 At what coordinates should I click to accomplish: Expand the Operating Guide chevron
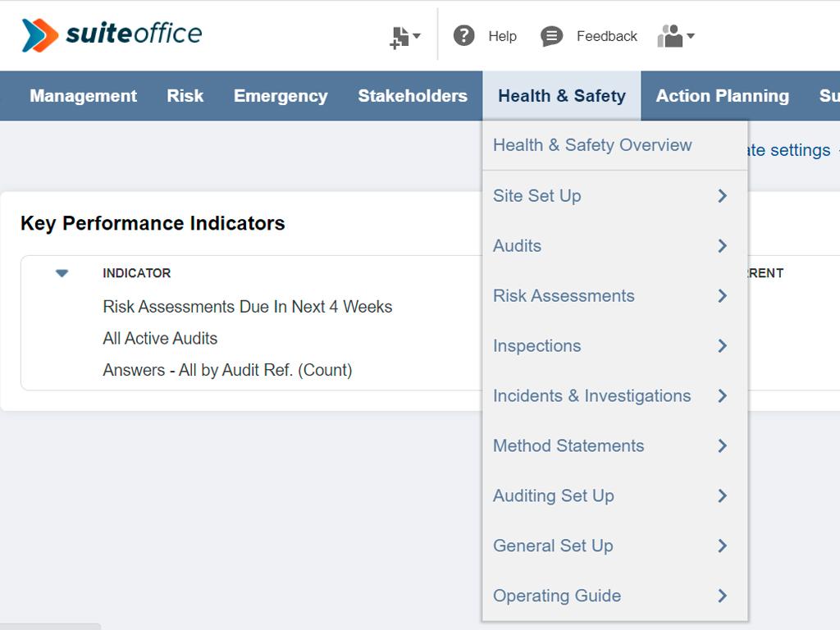pyautogui.click(x=722, y=596)
